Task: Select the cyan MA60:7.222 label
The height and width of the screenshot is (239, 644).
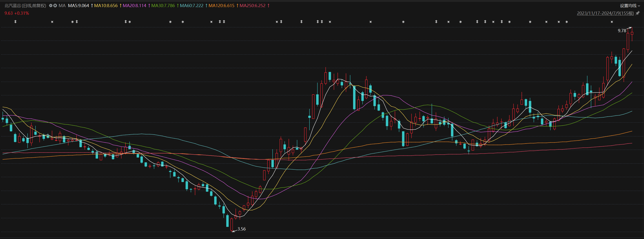Action: [x=192, y=6]
